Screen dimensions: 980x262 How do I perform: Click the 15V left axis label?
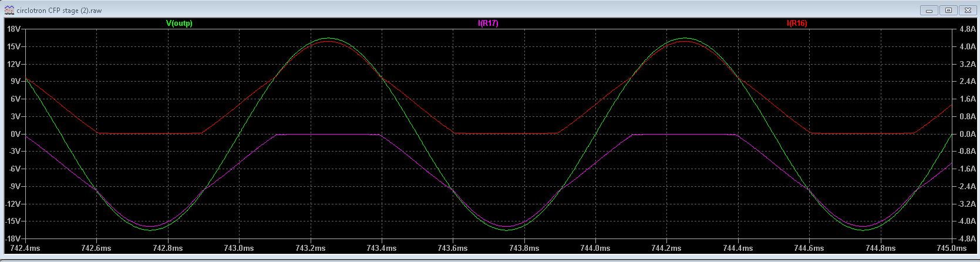point(13,46)
